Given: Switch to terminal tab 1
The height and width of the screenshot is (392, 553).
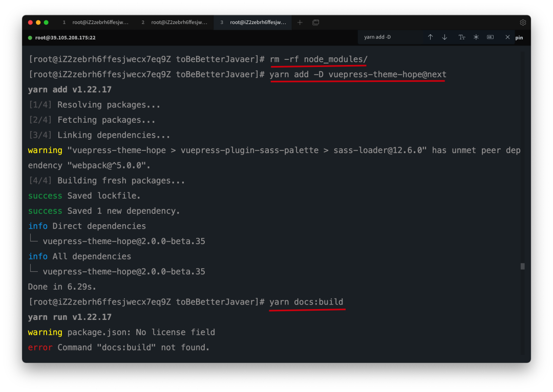Looking at the screenshot, I should (x=96, y=23).
